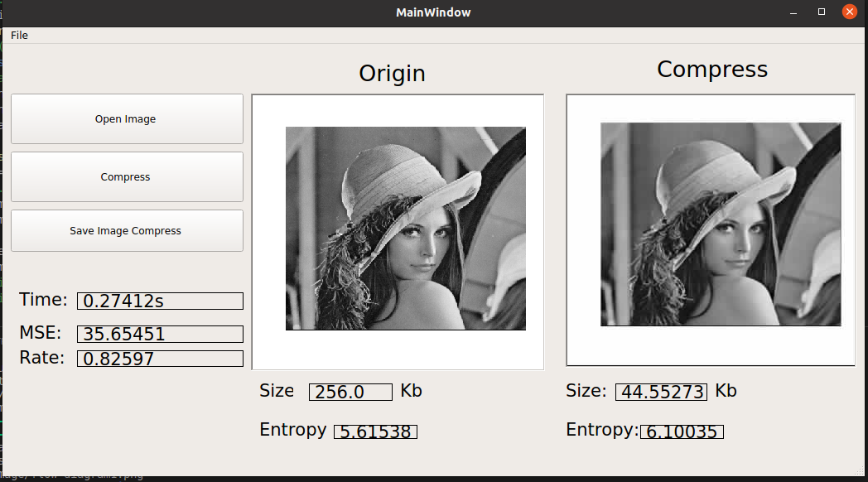This screenshot has width=868, height=482.
Task: Run the Compress button
Action: pyautogui.click(x=127, y=177)
